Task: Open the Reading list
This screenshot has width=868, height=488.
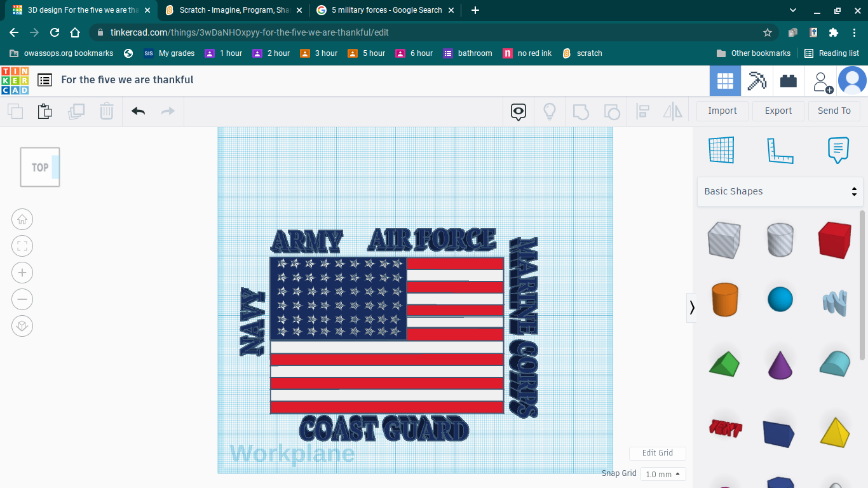Action: click(832, 53)
